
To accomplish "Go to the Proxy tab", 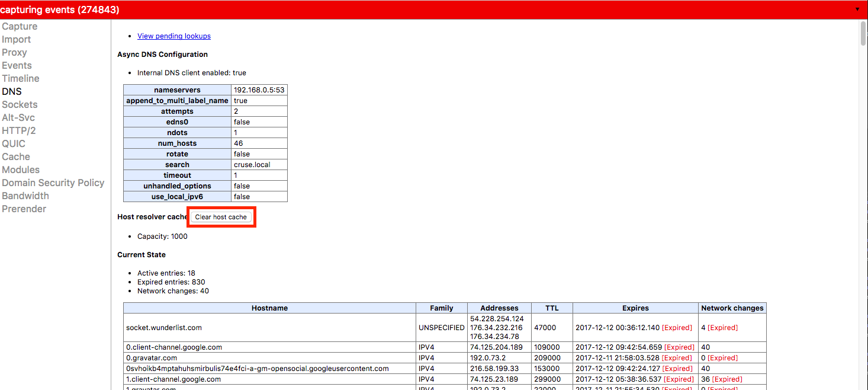I will tap(14, 52).
